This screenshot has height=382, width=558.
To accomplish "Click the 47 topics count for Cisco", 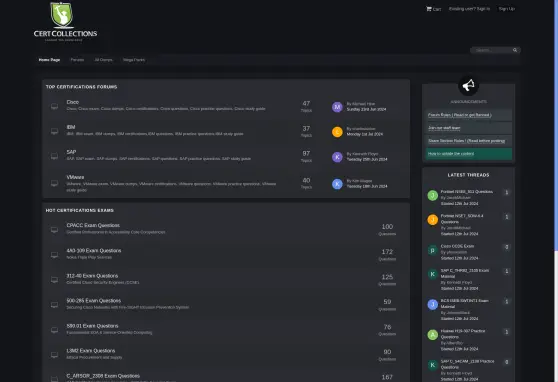I will coord(306,104).
